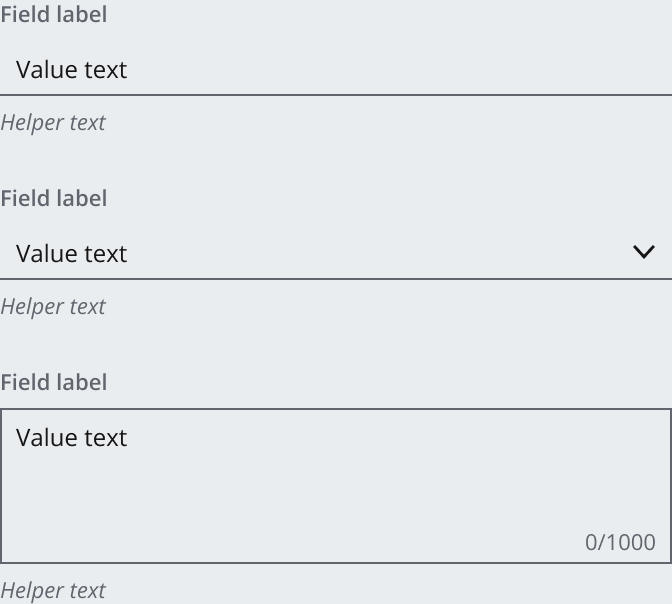Click Value text inside the textarea
The image size is (672, 604).
coord(71,437)
